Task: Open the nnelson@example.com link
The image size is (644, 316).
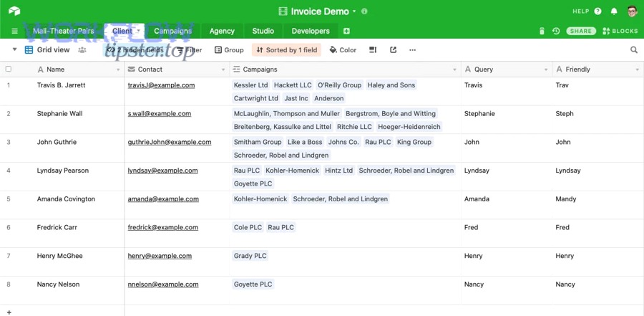Action: click(163, 284)
